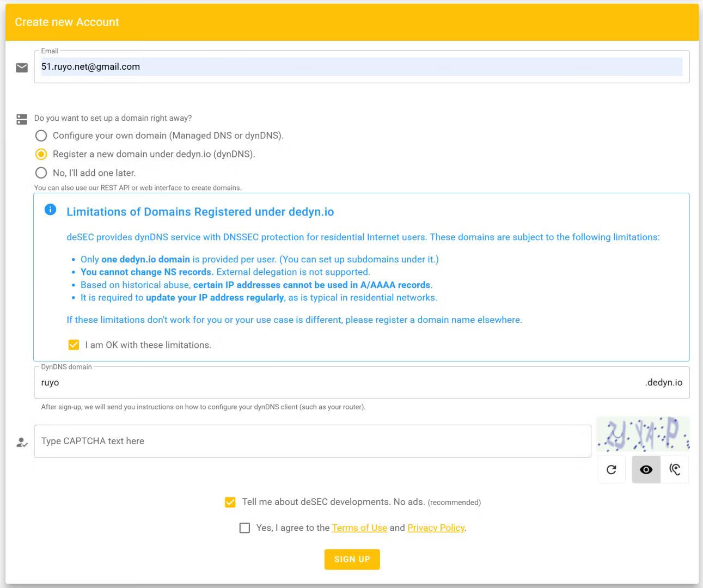Click the CAPTCHA image

click(x=643, y=434)
